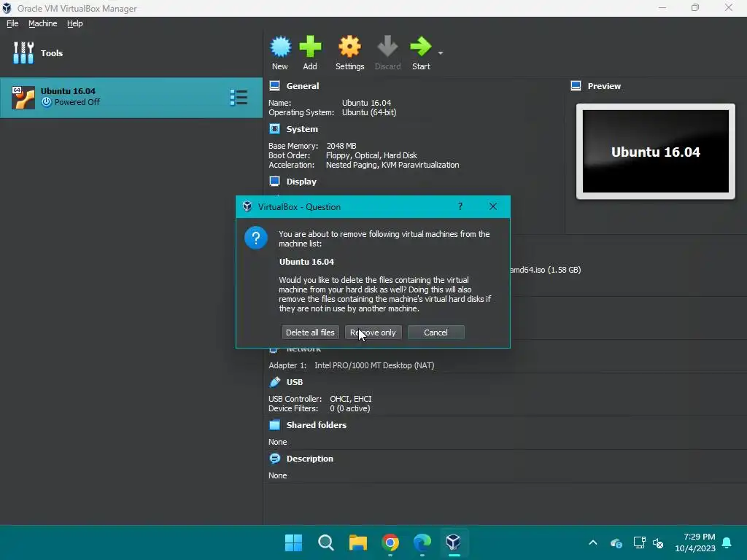Show hidden tray icons chevron
Viewport: 747px width, 560px height.
click(x=593, y=542)
